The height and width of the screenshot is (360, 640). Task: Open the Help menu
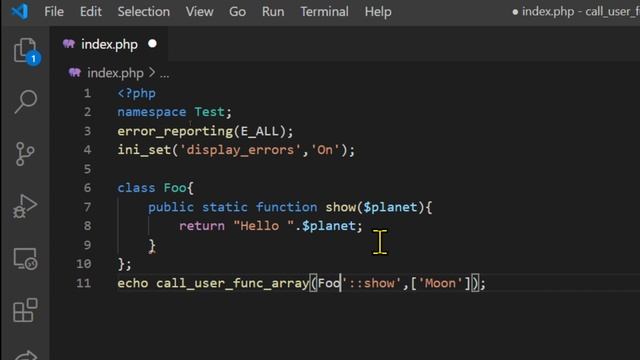(378, 12)
